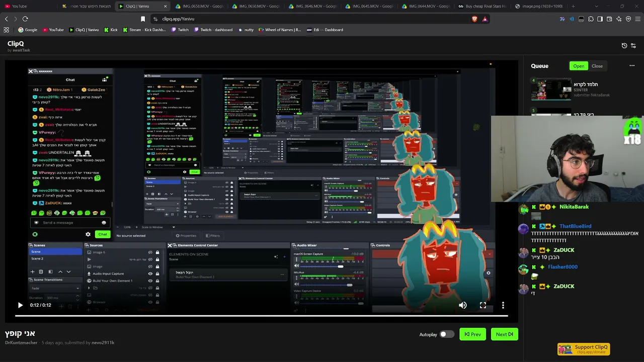
Task: Close the queue with the Close button
Action: click(x=597, y=66)
